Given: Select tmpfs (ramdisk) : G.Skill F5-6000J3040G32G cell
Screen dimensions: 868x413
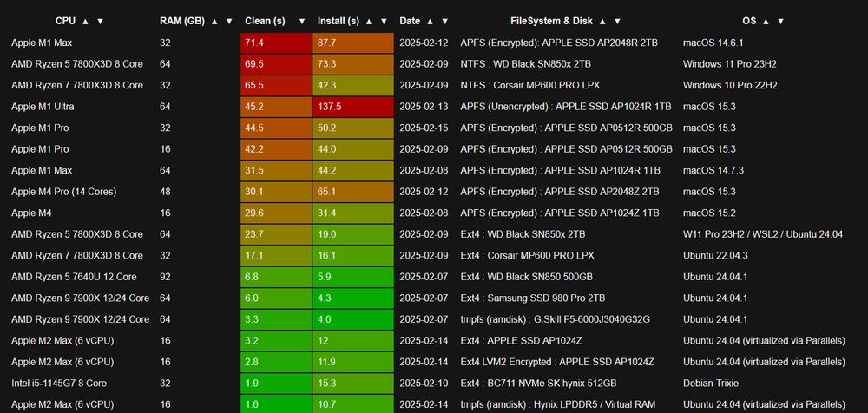Looking at the screenshot, I should tap(555, 319).
